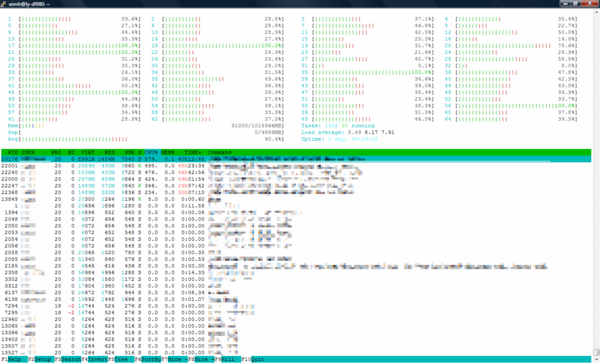600x363 pixels.
Task: Click the PID column header
Action: click(x=13, y=152)
